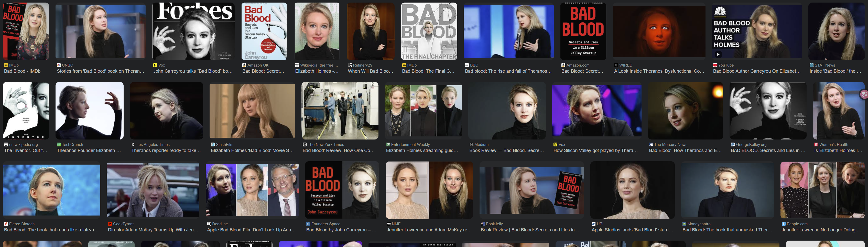Screen dimensions: 868x247
Task: Click the SlashFilm favicon
Action: pyautogui.click(x=213, y=145)
